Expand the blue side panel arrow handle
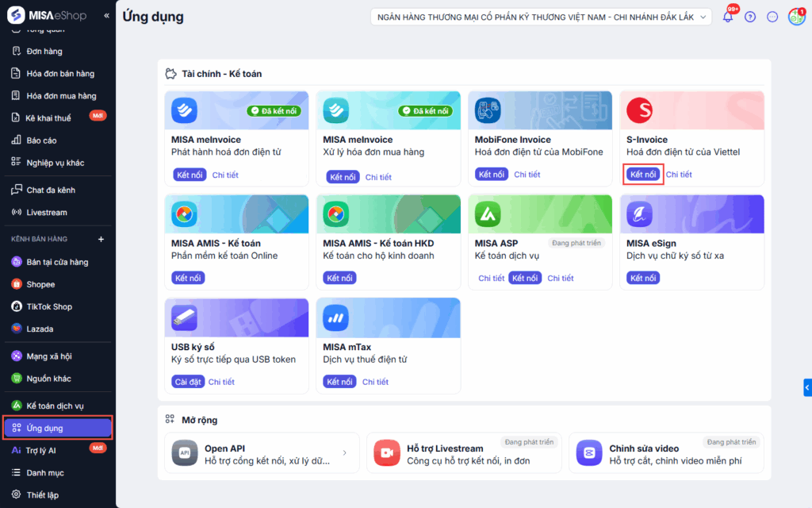The height and width of the screenshot is (508, 812). click(807, 387)
